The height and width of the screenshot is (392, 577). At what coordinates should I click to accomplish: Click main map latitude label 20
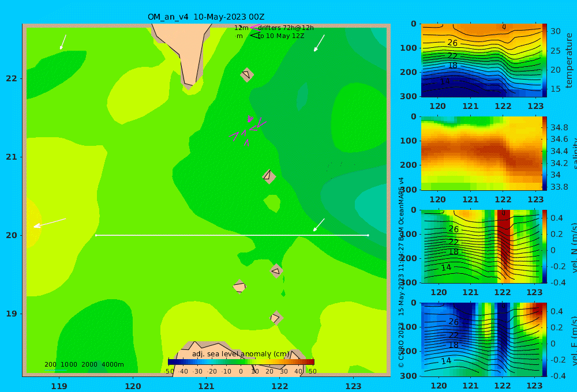tap(12, 235)
